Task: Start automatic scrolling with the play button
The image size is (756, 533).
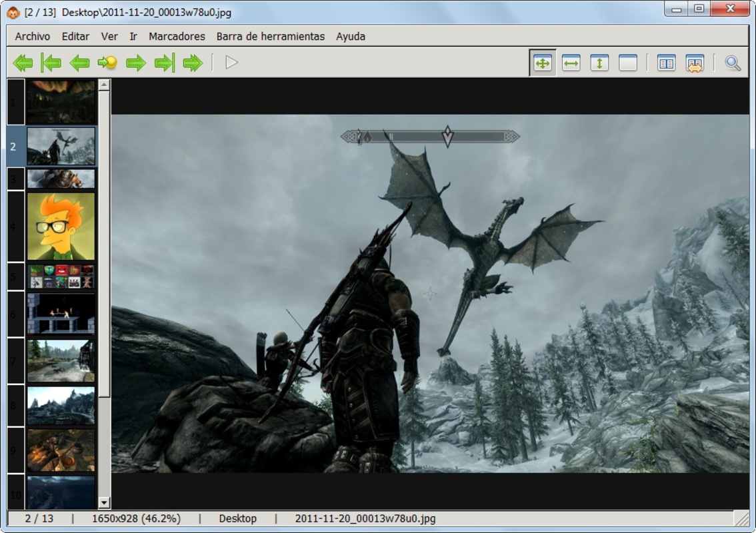Action: pyautogui.click(x=230, y=63)
